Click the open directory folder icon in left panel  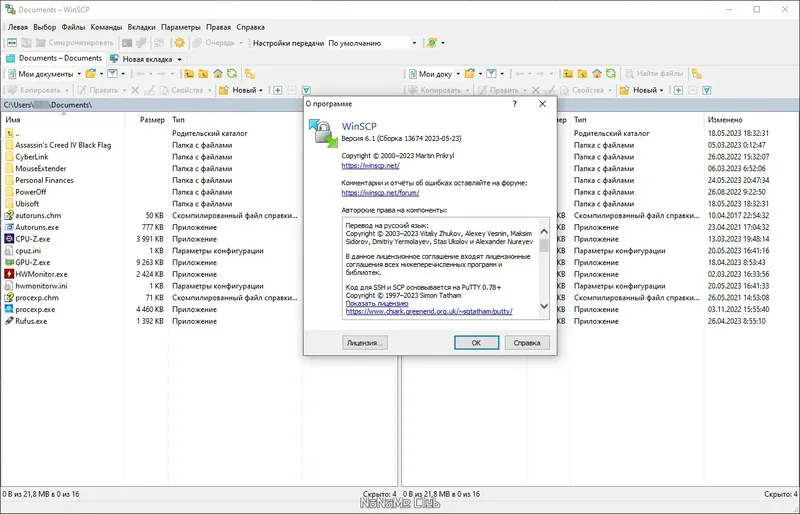click(x=91, y=74)
